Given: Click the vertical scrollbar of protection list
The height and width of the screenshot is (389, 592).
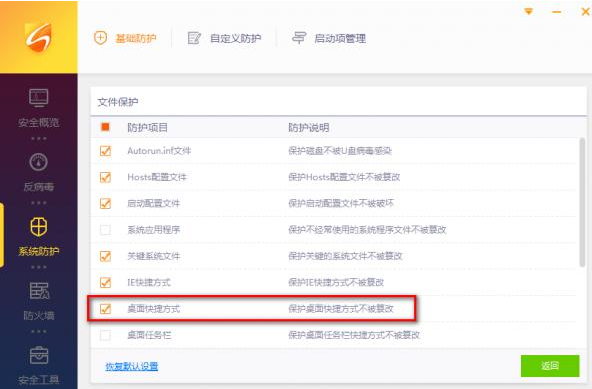Looking at the screenshot, I should [x=582, y=202].
